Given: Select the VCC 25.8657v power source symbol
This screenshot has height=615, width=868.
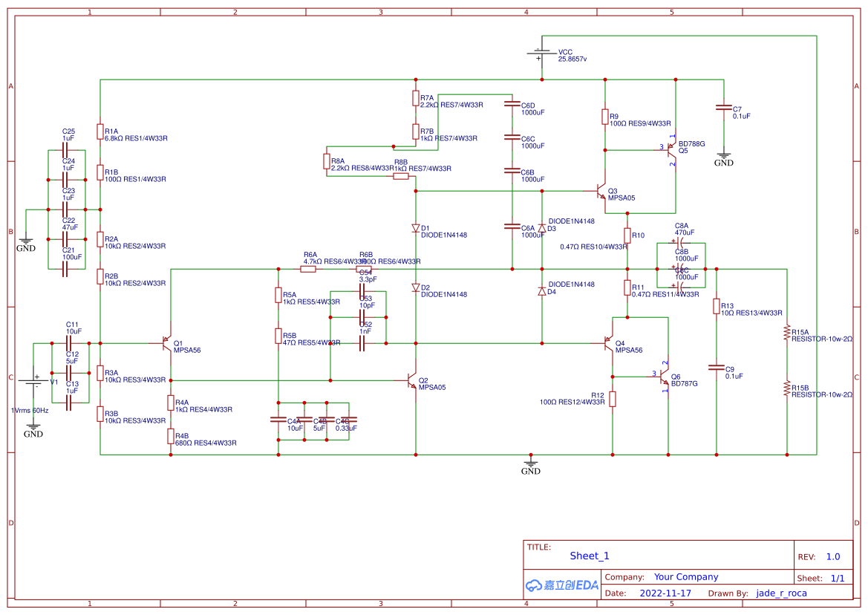Looking at the screenshot, I should [541, 52].
